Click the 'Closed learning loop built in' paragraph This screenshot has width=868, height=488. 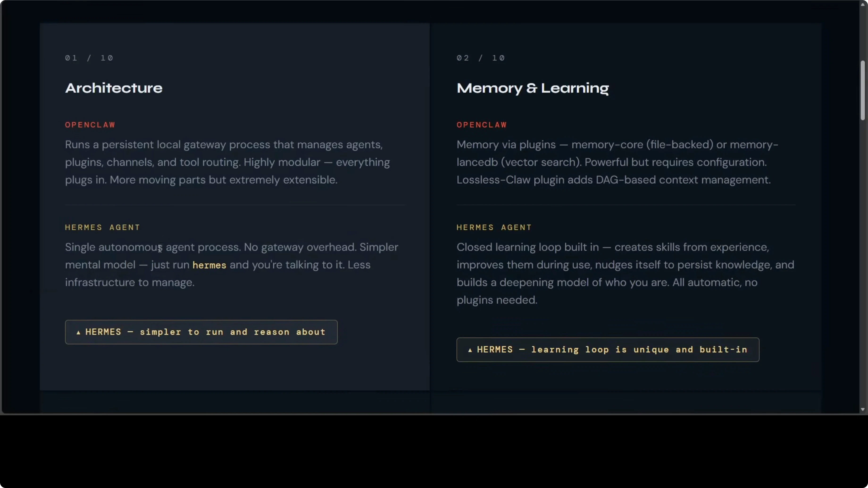tap(625, 273)
